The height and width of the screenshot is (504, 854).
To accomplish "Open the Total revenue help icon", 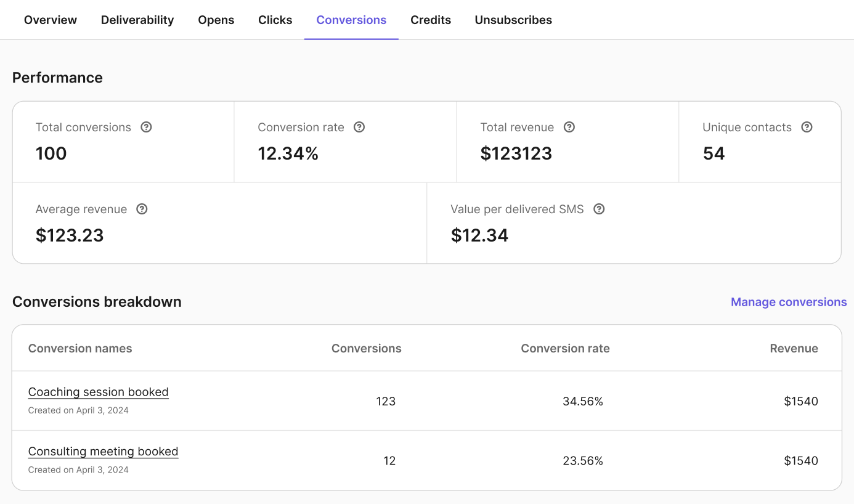I will point(569,127).
